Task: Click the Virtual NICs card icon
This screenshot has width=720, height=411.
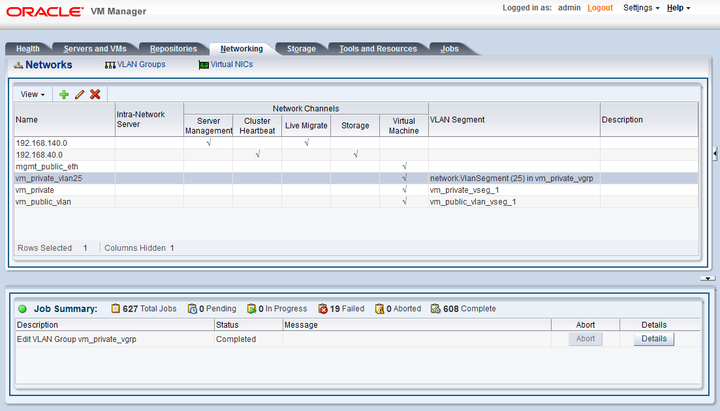Action: [203, 65]
